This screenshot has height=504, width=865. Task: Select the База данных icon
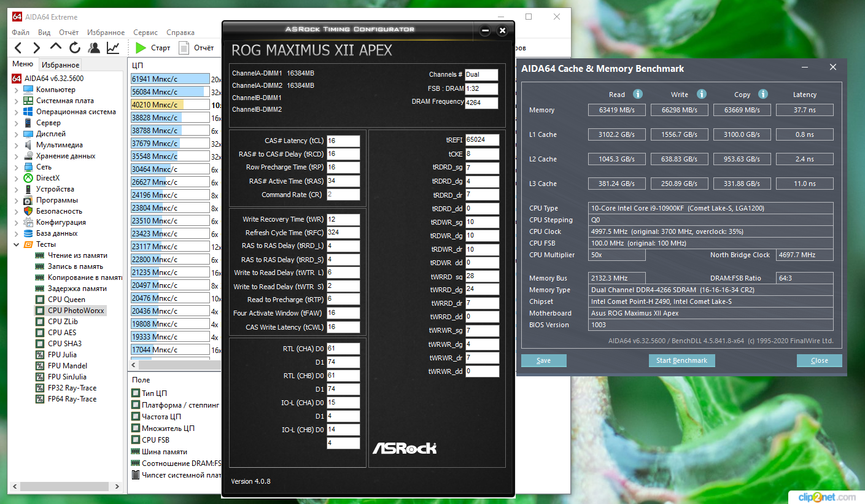coord(28,233)
